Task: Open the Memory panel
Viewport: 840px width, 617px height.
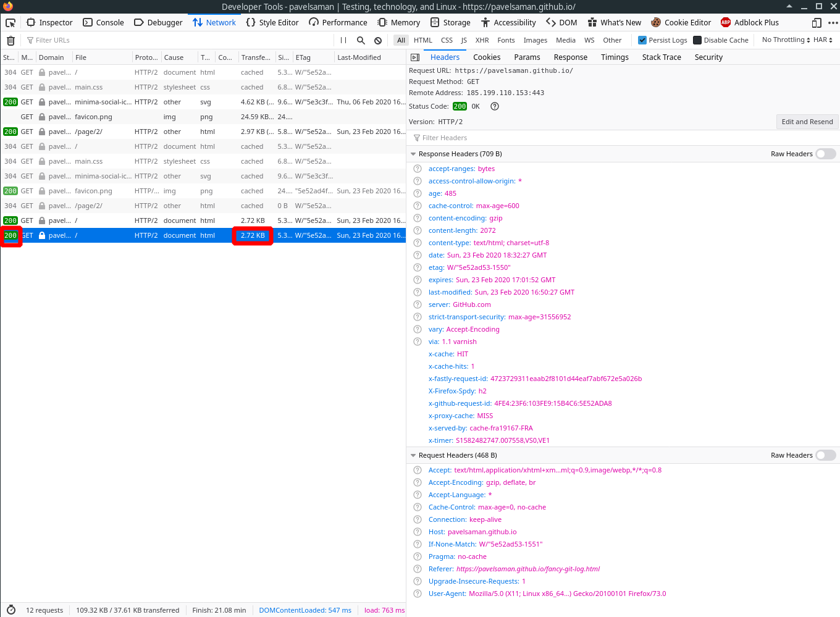Action: [399, 23]
